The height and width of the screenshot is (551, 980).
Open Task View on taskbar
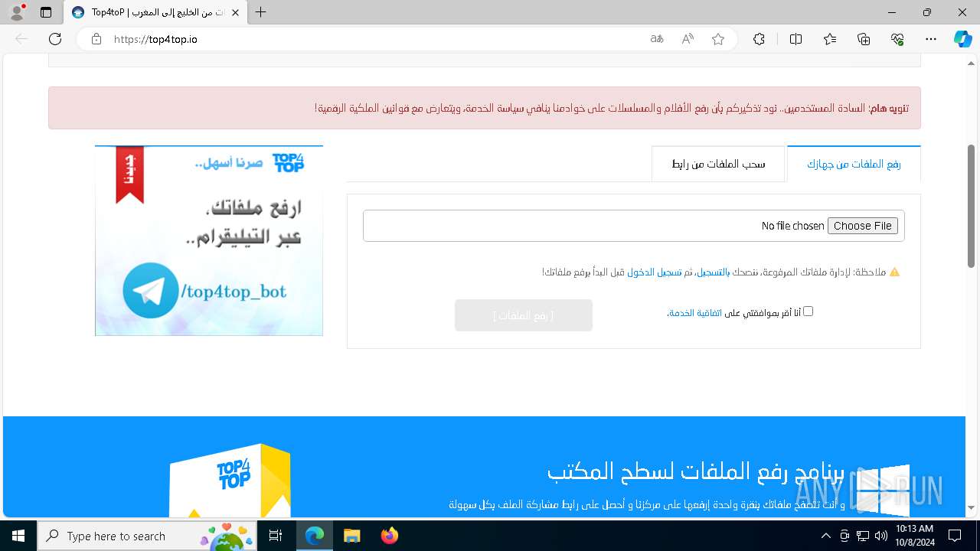(x=276, y=536)
